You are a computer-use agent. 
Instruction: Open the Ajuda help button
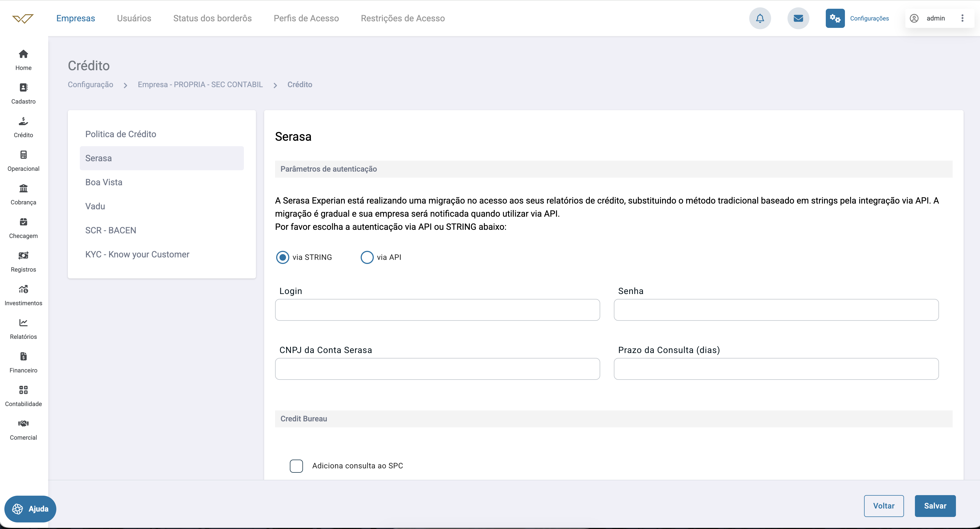click(x=30, y=509)
